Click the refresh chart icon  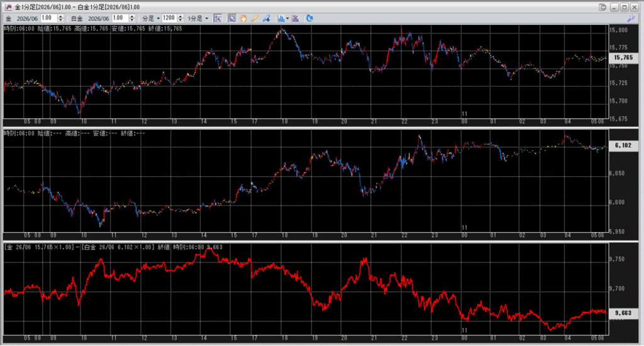[309, 18]
